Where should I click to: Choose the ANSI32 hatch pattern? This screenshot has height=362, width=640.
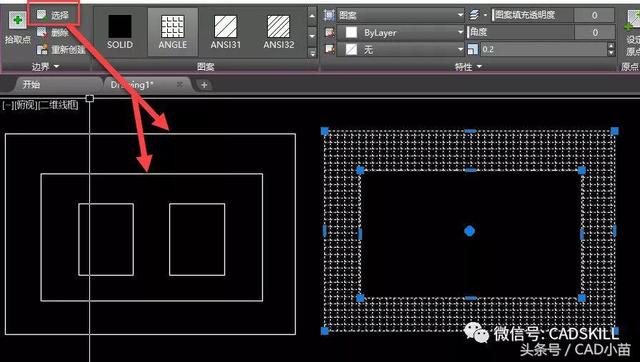click(x=279, y=32)
